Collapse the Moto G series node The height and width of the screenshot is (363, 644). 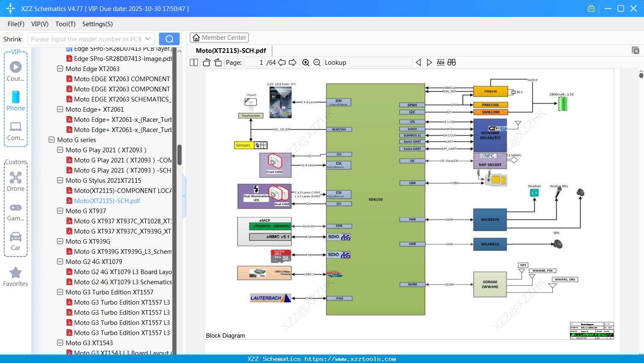tap(52, 140)
